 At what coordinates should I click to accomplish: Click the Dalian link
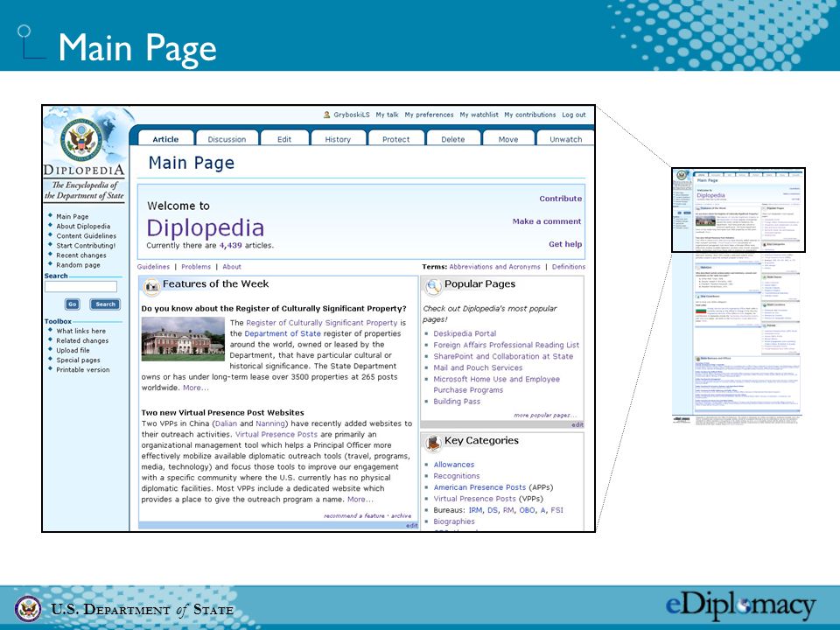pos(226,423)
